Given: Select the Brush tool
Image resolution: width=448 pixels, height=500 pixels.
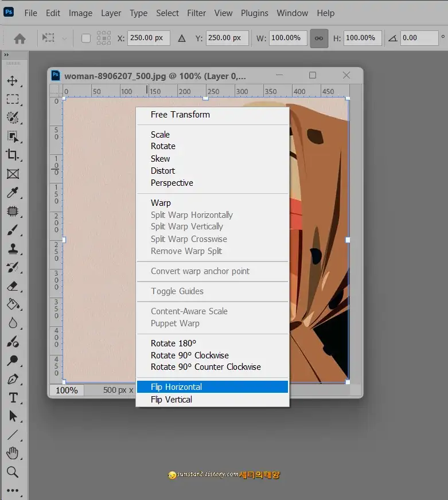Looking at the screenshot, I should point(13,230).
